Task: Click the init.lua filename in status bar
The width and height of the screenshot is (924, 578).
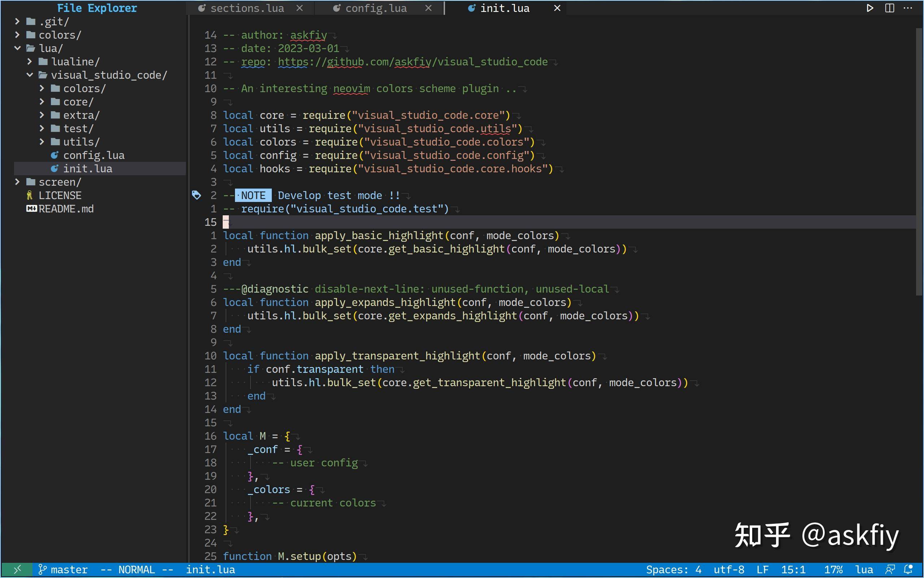Action: (210, 570)
